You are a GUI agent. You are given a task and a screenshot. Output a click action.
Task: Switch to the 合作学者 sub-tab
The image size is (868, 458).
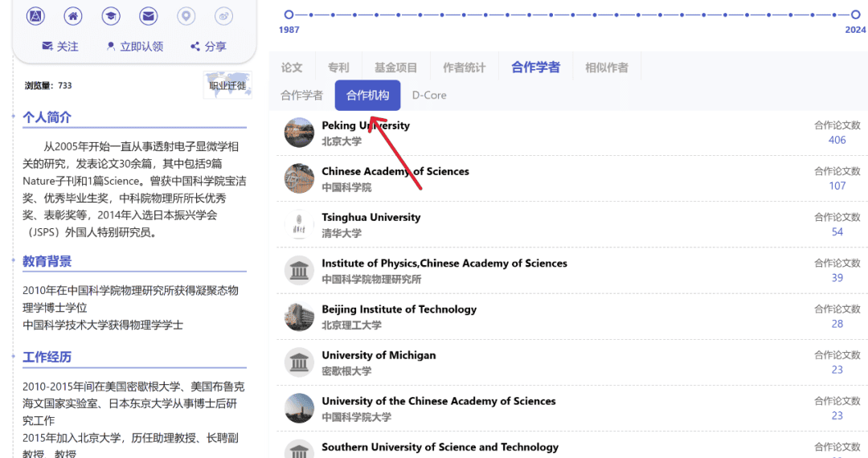(x=301, y=95)
